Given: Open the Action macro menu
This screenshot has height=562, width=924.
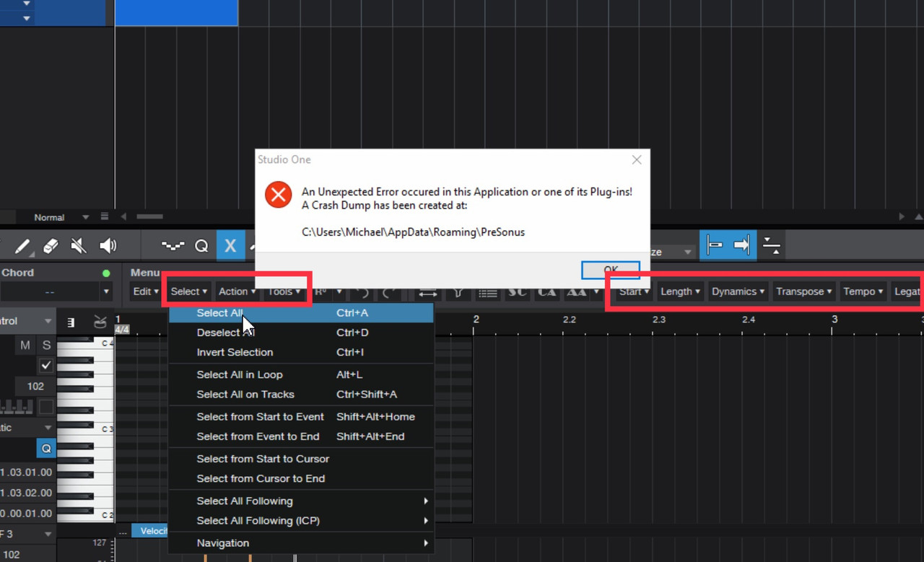Looking at the screenshot, I should pyautogui.click(x=237, y=291).
